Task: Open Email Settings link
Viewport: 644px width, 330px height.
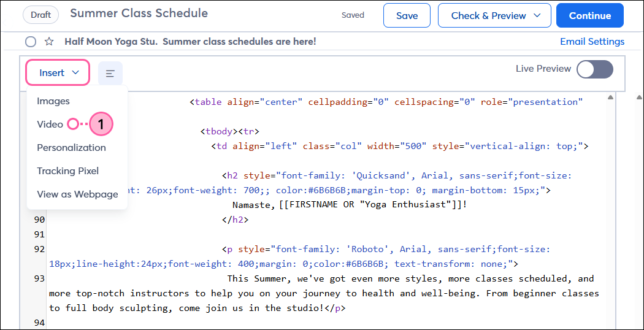Action: (592, 42)
